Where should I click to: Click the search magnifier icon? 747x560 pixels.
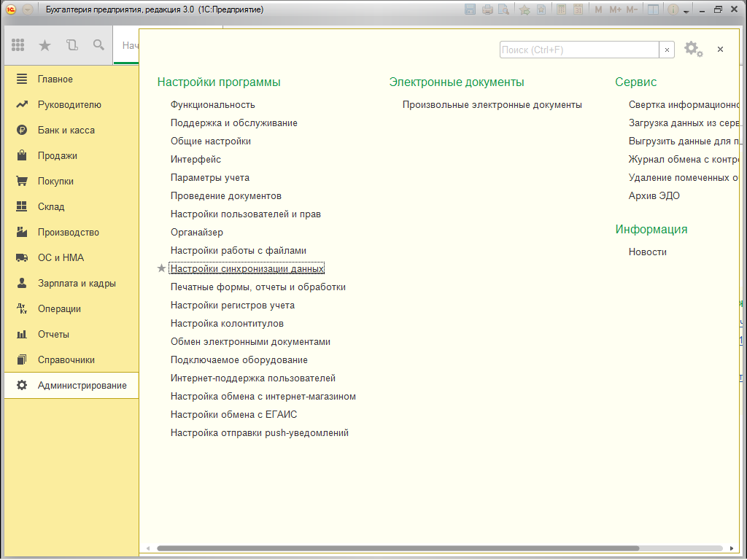coord(98,44)
